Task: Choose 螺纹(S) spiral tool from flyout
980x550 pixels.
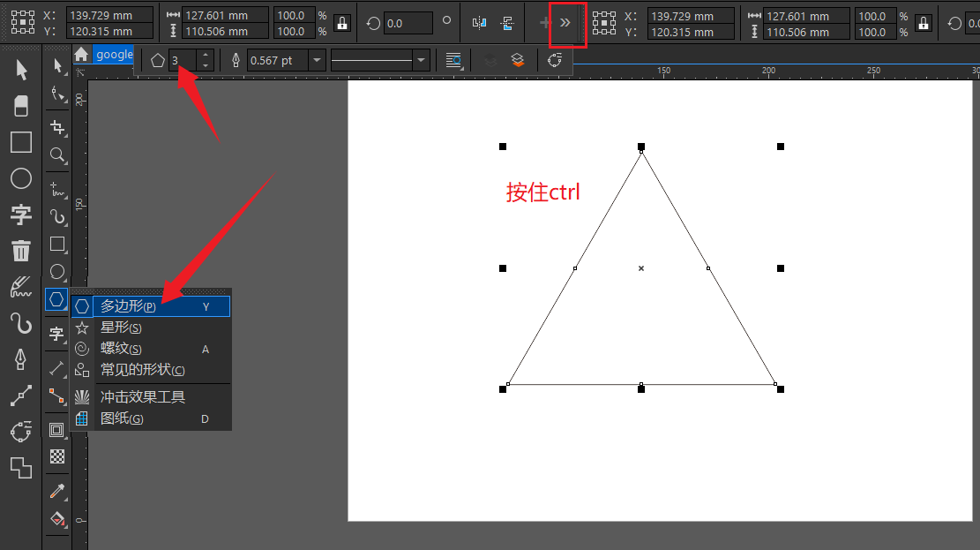Action: (x=151, y=349)
